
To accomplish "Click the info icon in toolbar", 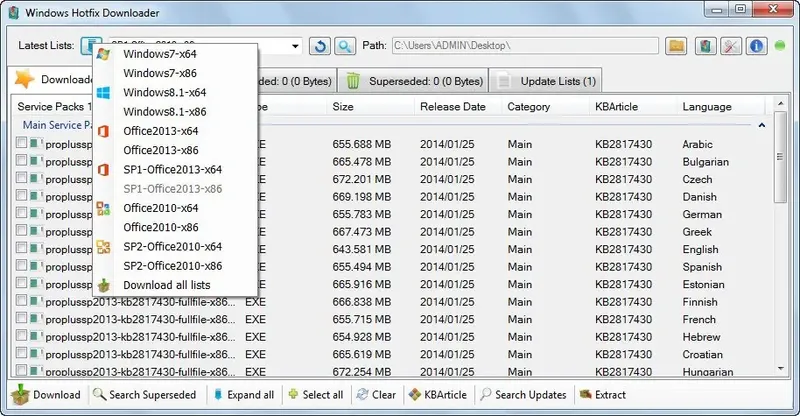I will (x=756, y=46).
